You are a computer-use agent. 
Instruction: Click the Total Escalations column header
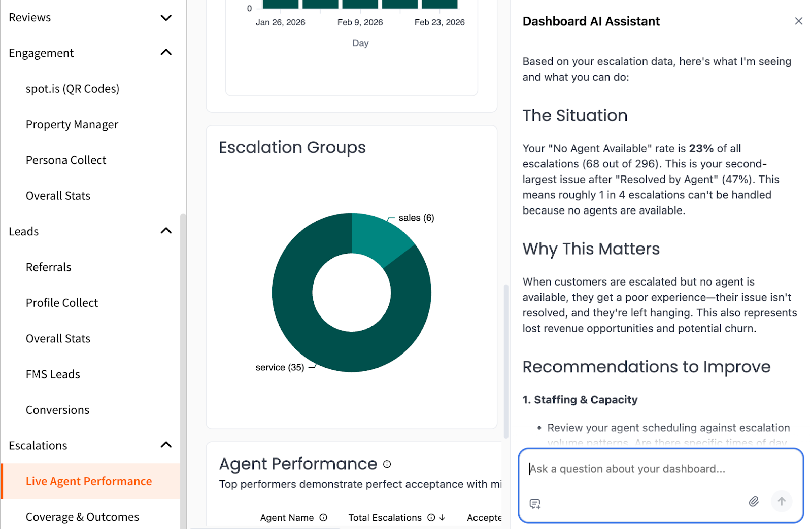385,517
